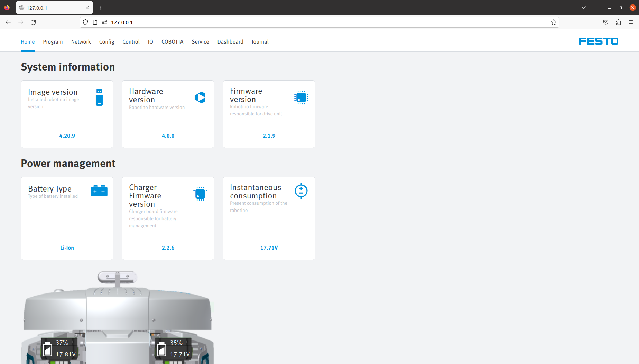This screenshot has height=364, width=639.
Task: Click the chip icon in Firmware version card
Action: (x=301, y=97)
